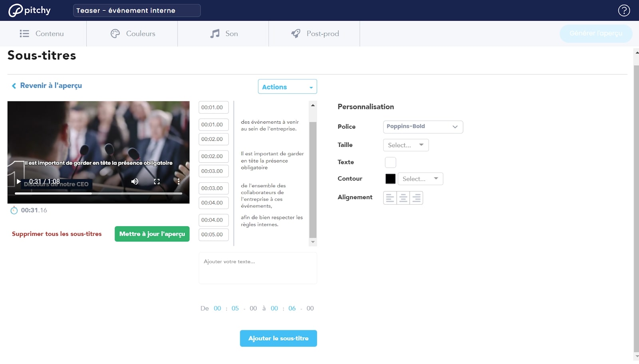Viewport: 639px width, 364px height.
Task: Click Supprimer tous les sous-titres link
Action: (x=57, y=234)
